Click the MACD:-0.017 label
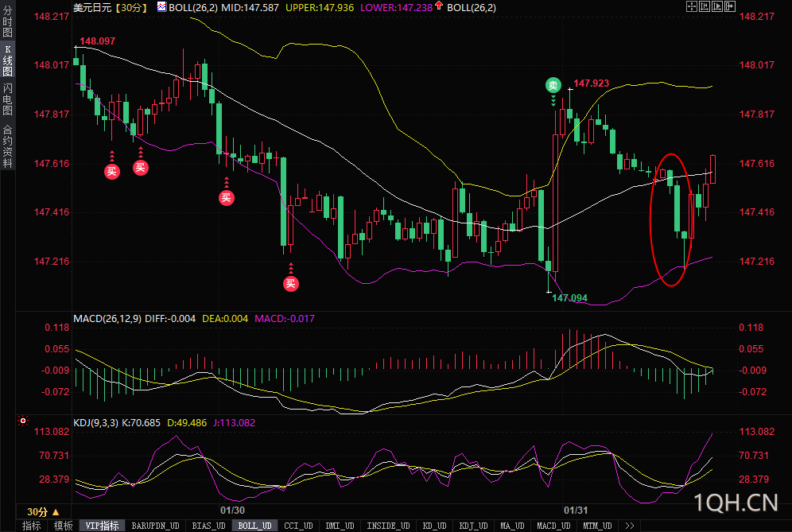Screen dimensions: 792x532 pos(285,319)
